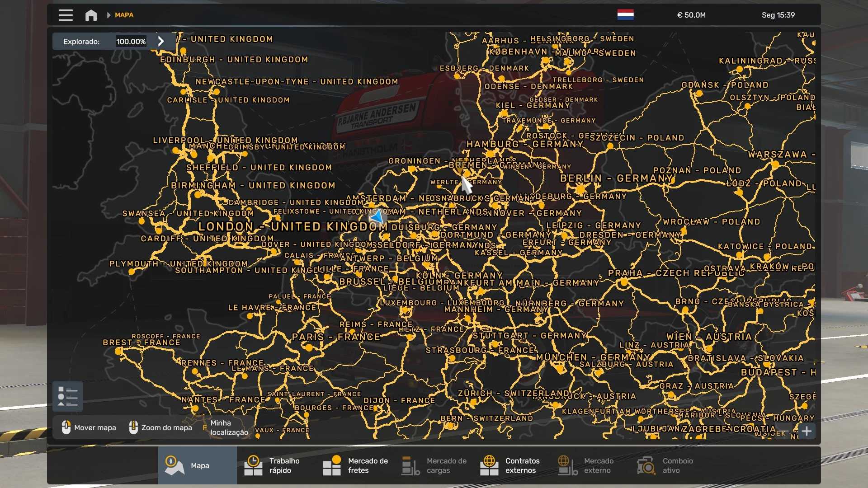Click the MAPA breadcrumb label
This screenshot has height=488, width=868.
[x=124, y=15]
